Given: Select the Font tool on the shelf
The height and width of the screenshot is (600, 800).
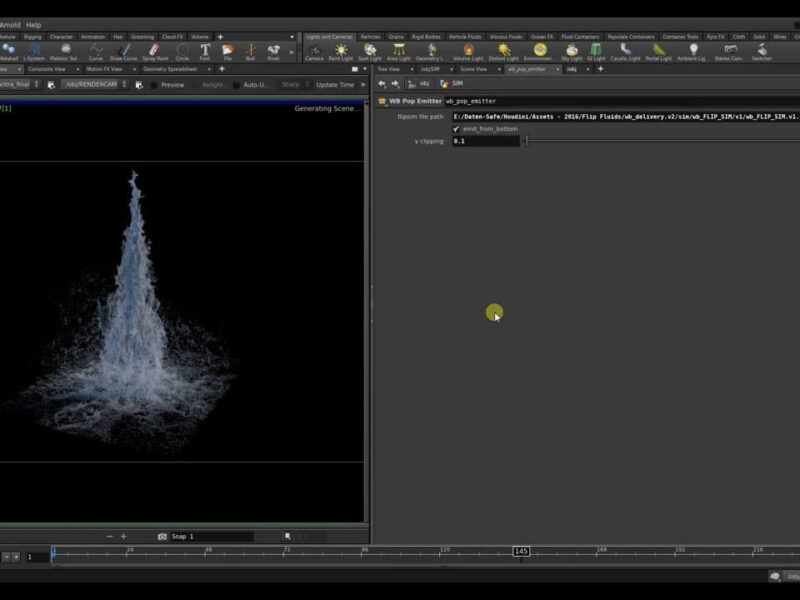Looking at the screenshot, I should click(x=204, y=50).
